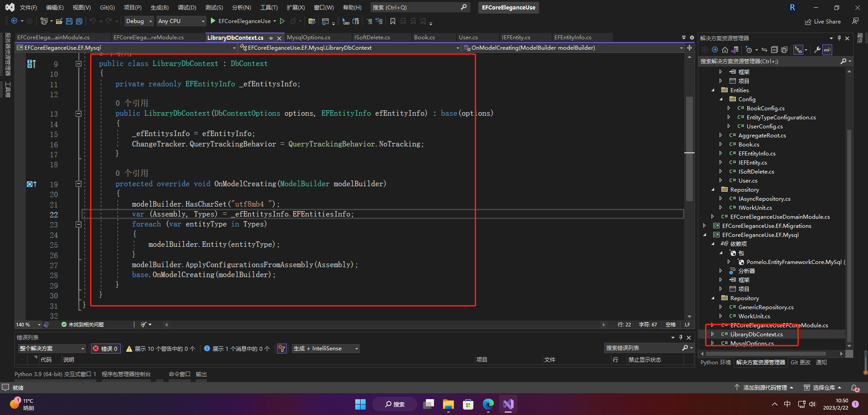Toggle the pin on LibraryDbContext.cs tab

(x=271, y=38)
